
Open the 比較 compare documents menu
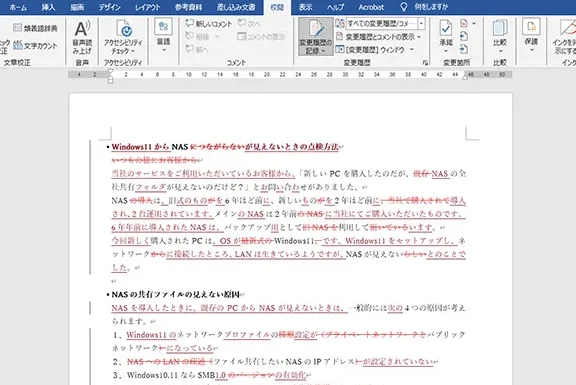click(500, 36)
